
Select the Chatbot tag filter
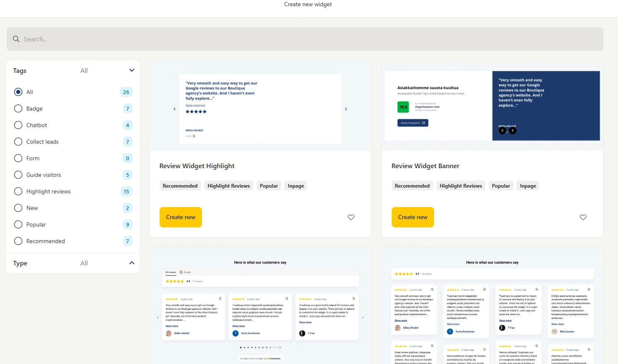[x=18, y=125]
